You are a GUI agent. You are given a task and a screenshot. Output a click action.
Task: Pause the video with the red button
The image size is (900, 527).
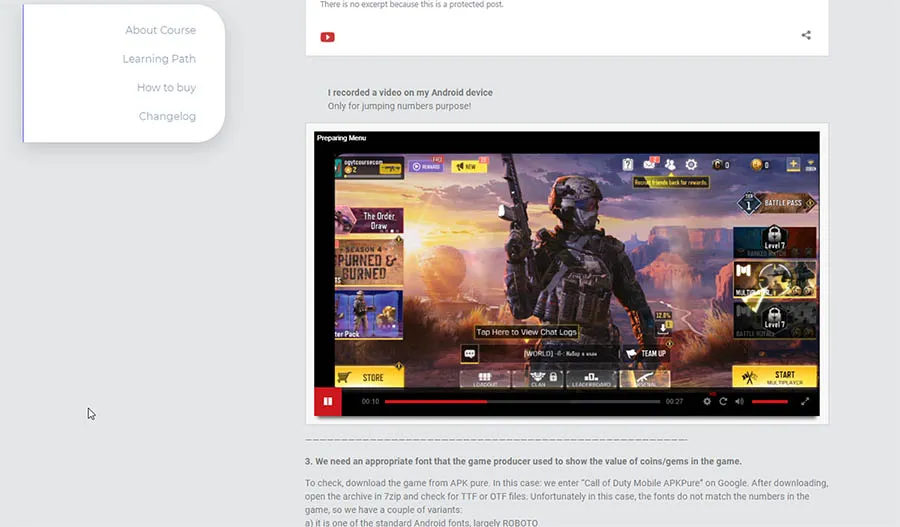[x=327, y=401]
